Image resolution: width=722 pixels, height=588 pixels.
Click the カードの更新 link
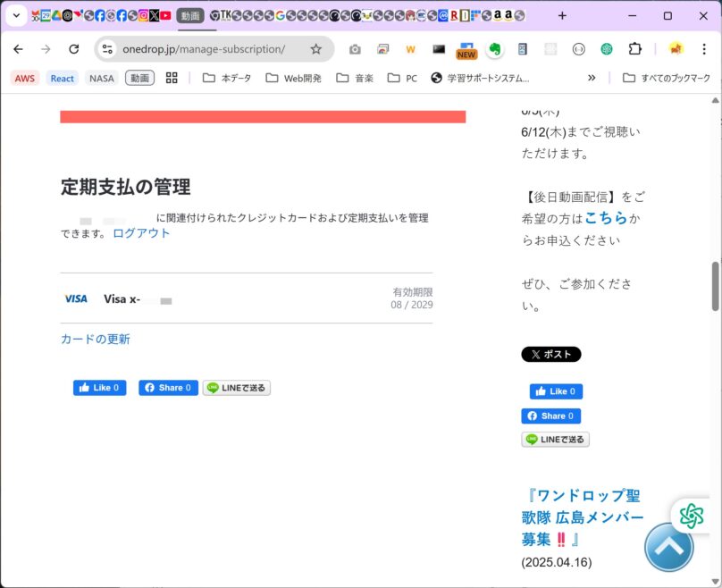(x=96, y=339)
